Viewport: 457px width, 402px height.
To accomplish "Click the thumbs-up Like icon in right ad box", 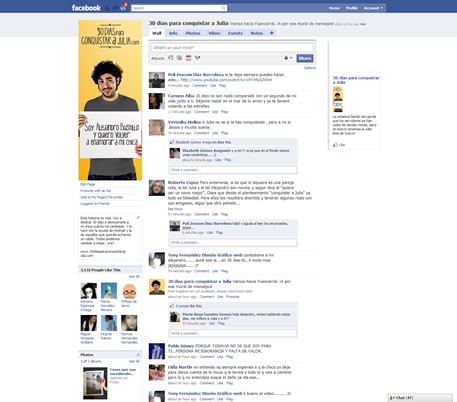I will pyautogui.click(x=335, y=145).
